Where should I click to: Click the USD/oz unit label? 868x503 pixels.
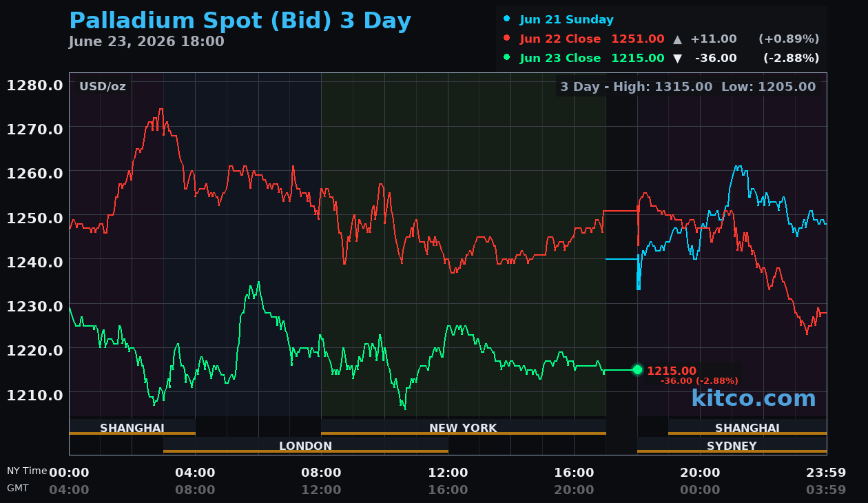[x=103, y=86]
